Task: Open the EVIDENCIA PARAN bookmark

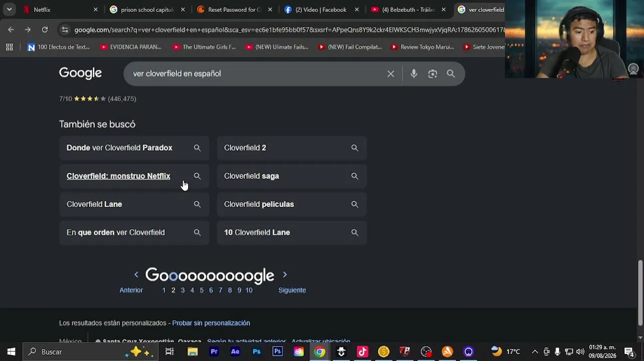Action: [x=131, y=47]
